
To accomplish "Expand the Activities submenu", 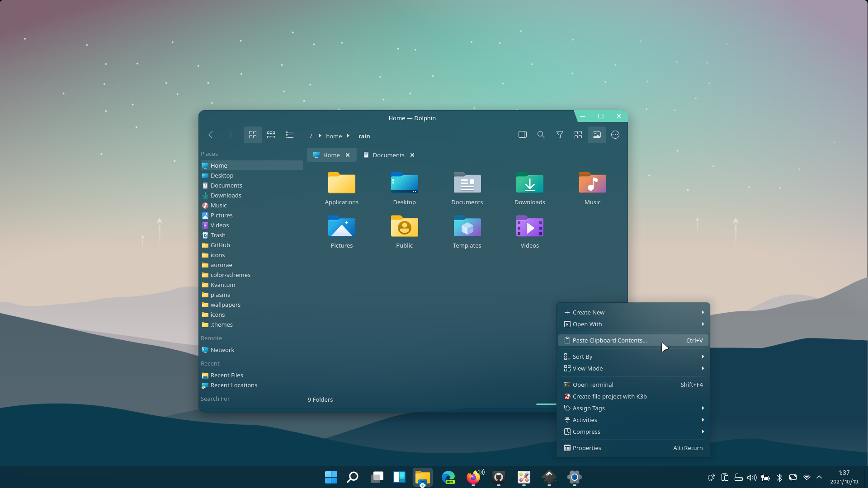I will click(x=633, y=420).
